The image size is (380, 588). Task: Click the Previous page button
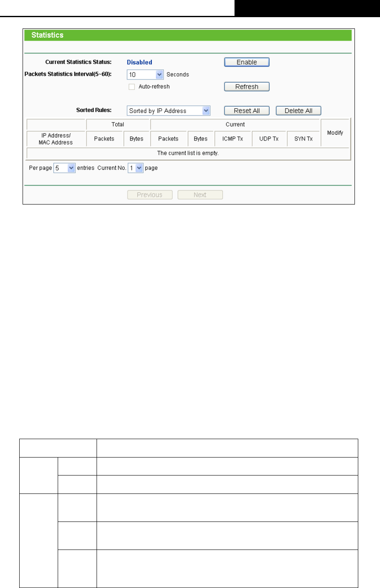click(150, 195)
